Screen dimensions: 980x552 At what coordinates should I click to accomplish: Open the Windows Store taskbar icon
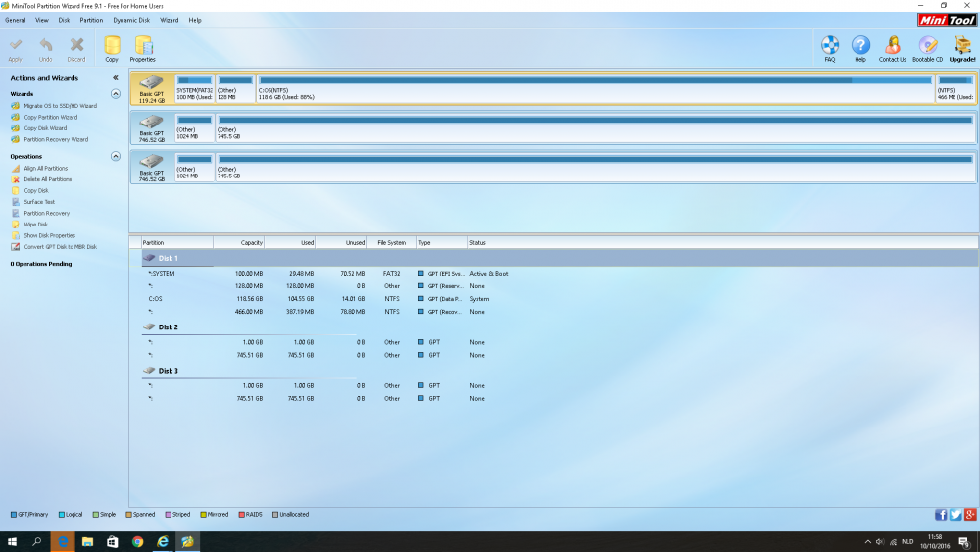(x=113, y=541)
